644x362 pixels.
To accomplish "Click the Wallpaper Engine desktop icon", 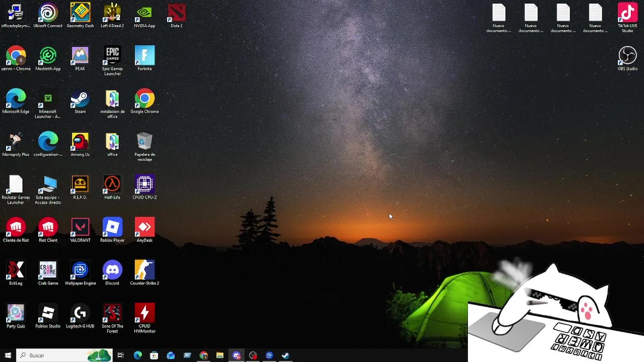I will point(80,274).
